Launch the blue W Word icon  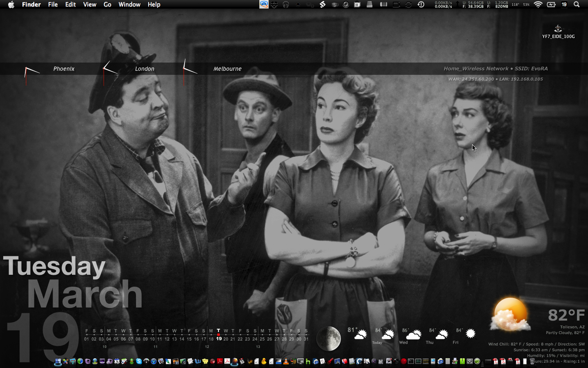click(198, 361)
